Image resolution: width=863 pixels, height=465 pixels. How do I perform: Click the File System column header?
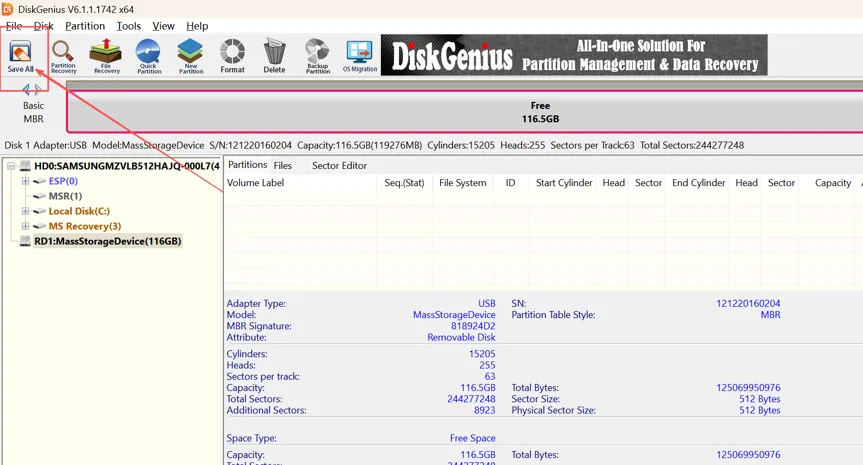[462, 183]
